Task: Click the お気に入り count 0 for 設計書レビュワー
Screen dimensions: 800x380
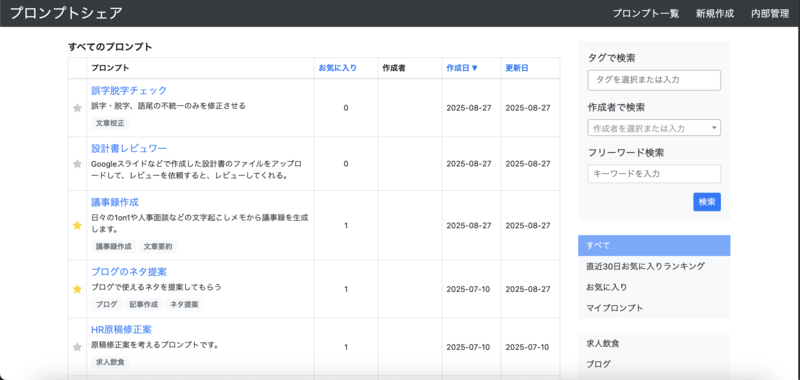Action: 346,164
